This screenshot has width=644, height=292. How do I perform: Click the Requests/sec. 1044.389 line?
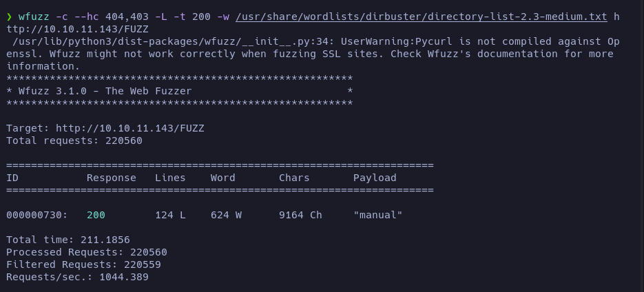pos(77,277)
